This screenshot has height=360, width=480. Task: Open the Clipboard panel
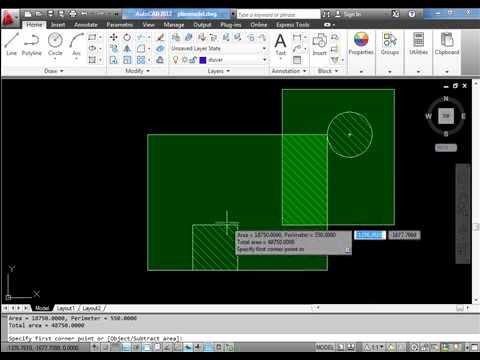[x=447, y=43]
